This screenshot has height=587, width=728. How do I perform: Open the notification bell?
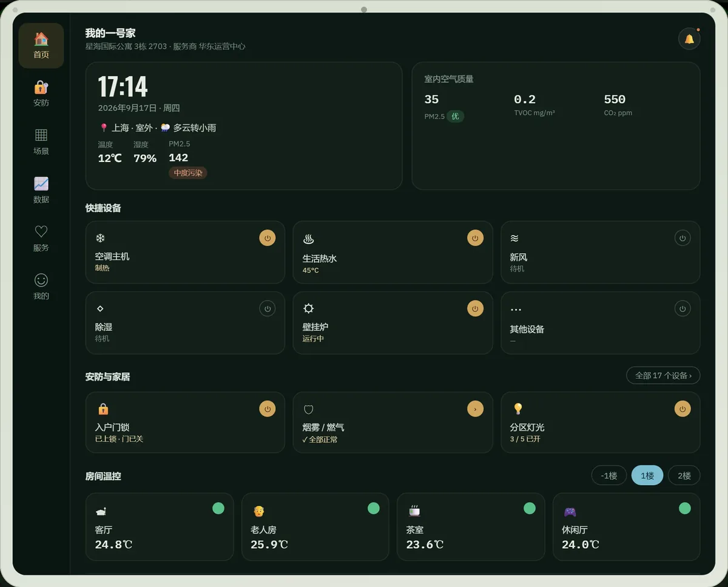(x=689, y=39)
